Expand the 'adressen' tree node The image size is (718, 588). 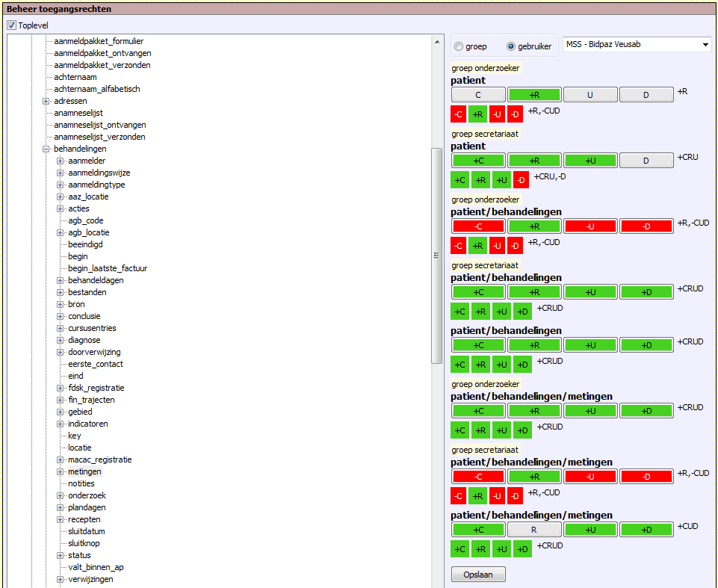tap(46, 101)
